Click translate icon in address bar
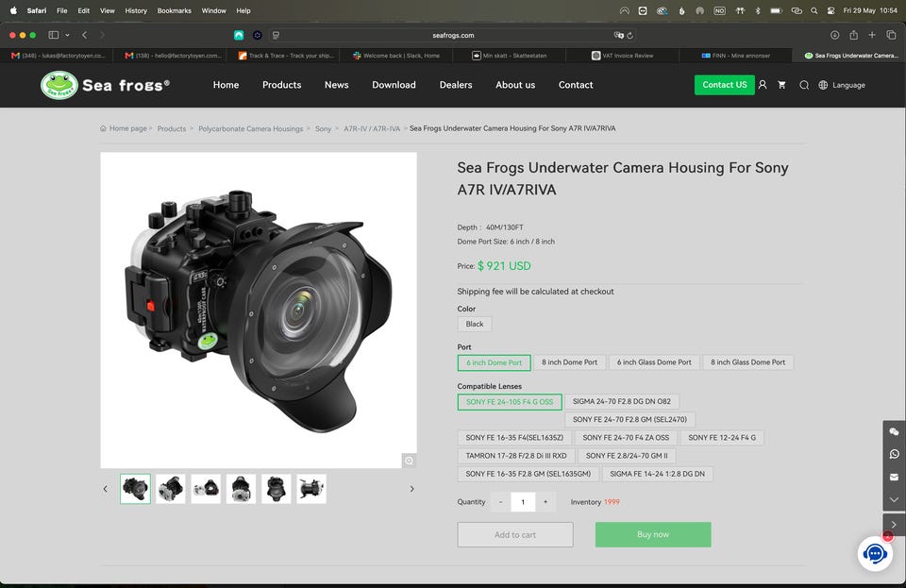906x588 pixels. 618,35
